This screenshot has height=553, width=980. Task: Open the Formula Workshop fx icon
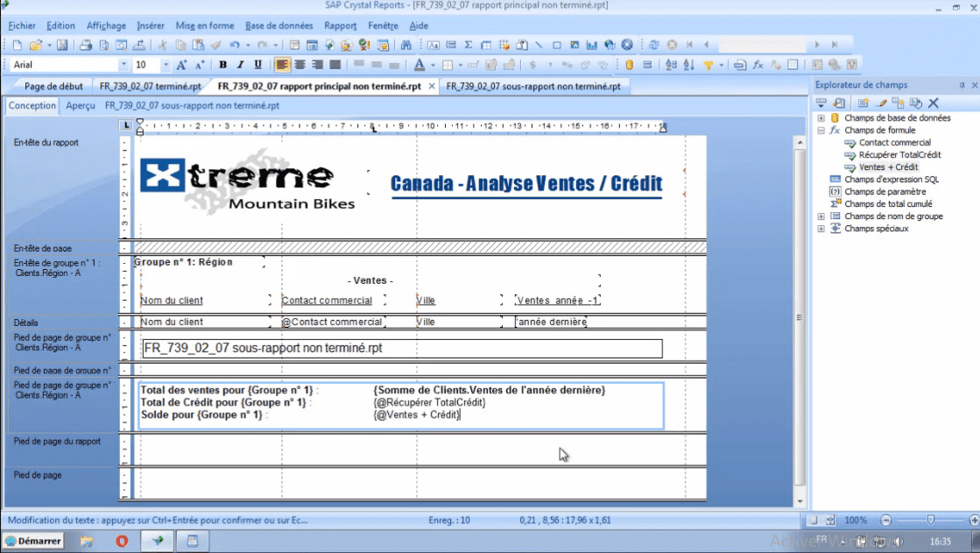[758, 65]
